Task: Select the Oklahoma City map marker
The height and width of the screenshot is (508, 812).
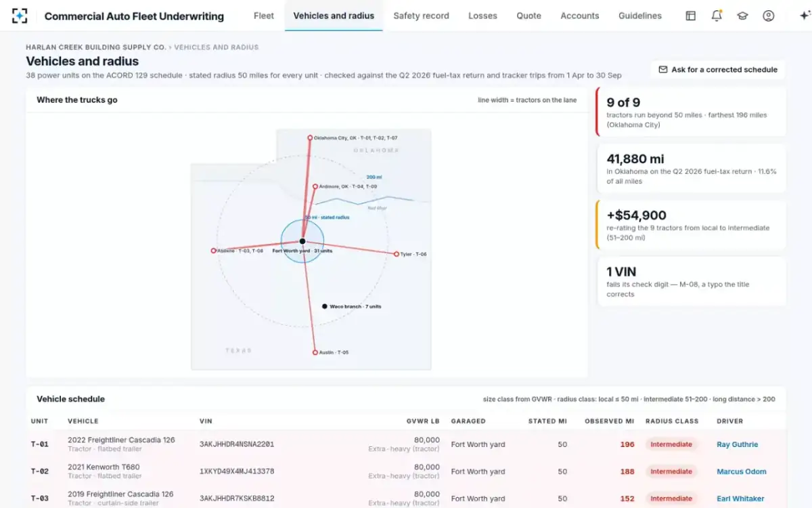Action: (x=310, y=137)
